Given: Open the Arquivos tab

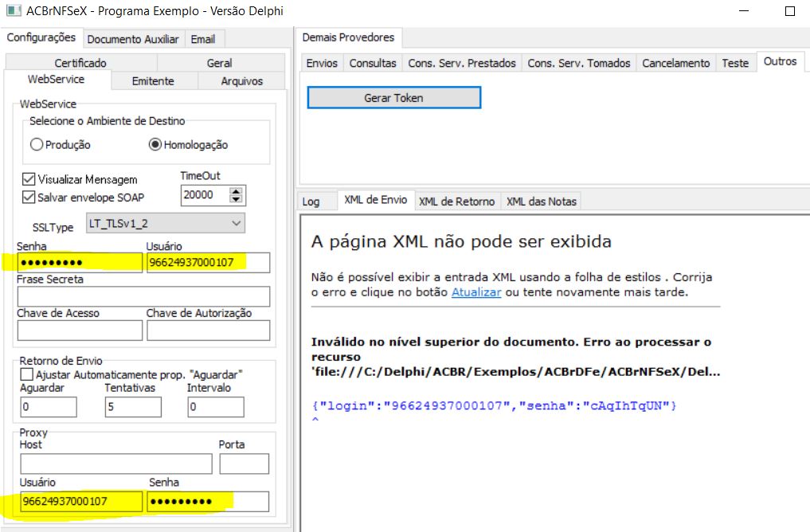Looking at the screenshot, I should [242, 81].
